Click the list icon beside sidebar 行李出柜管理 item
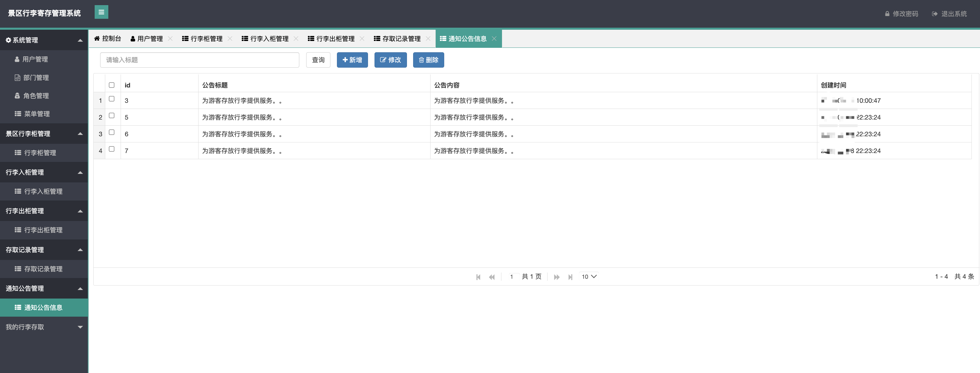This screenshot has height=373, width=980. click(18, 230)
